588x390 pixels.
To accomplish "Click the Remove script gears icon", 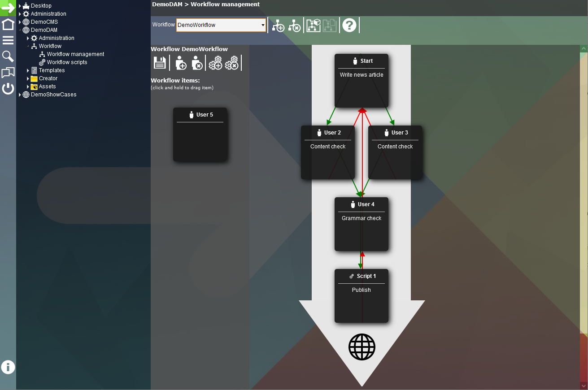I will pos(232,63).
